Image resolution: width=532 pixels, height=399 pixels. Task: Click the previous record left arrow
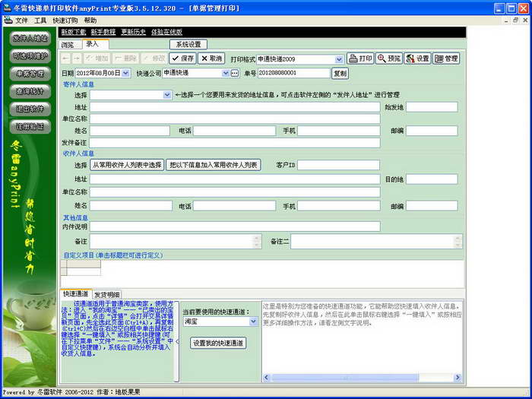point(65,59)
